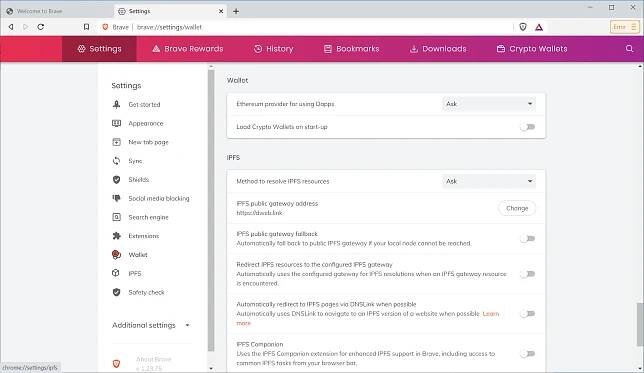The image size is (644, 373).
Task: Click the Appearance sidebar icon
Action: click(x=117, y=123)
